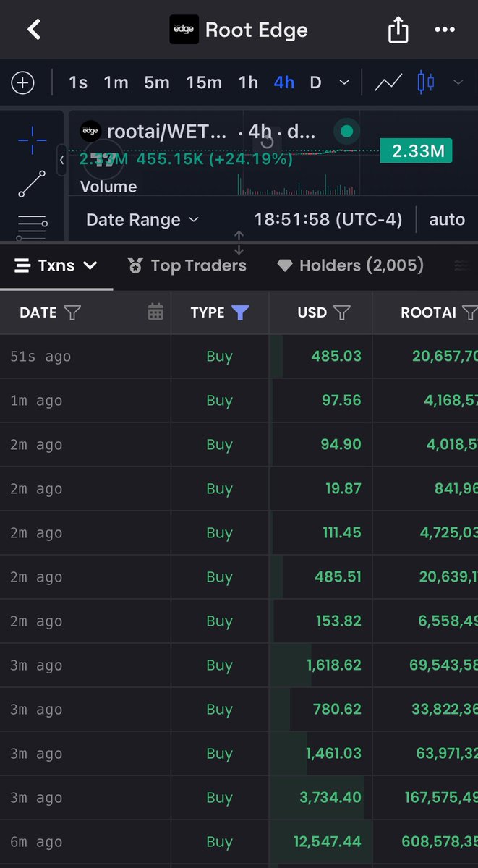Image resolution: width=478 pixels, height=868 pixels.
Task: Click the 485.03 USD value
Action: 336,356
